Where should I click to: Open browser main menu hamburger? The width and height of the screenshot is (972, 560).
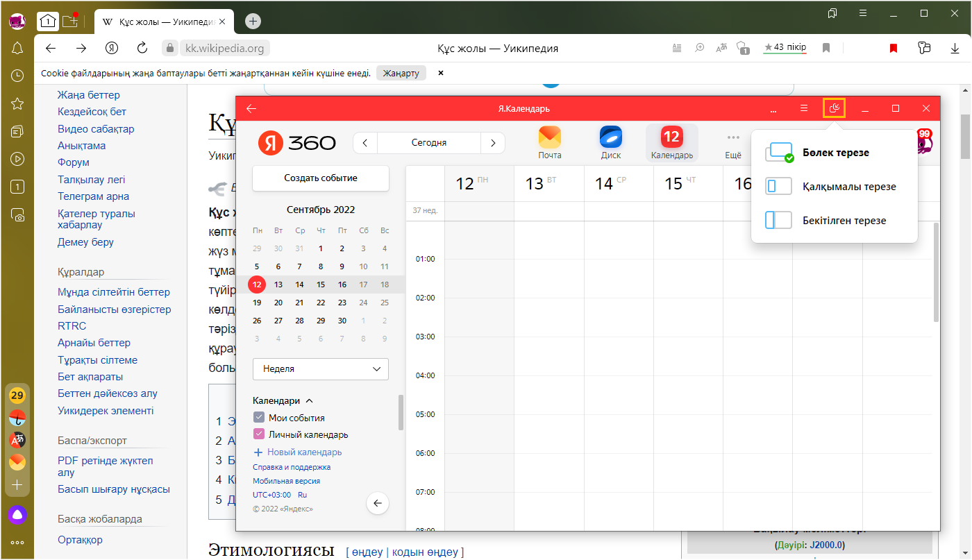[x=863, y=13]
